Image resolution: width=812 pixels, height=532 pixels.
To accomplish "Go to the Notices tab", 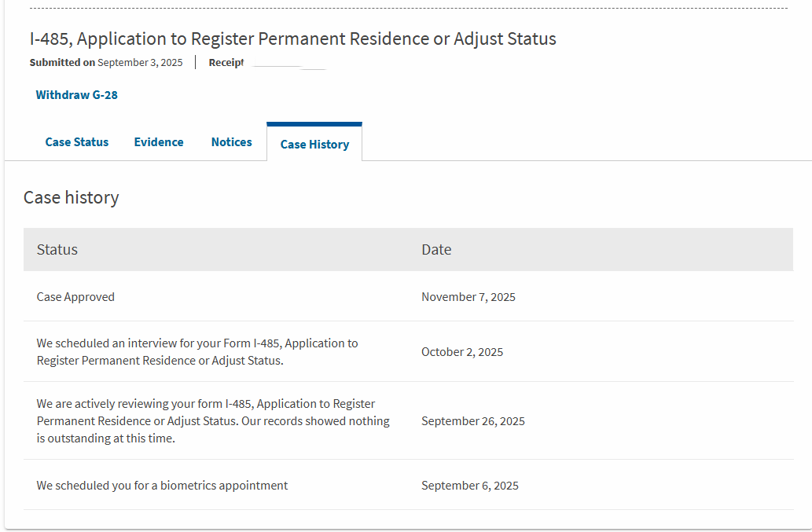I will (232, 142).
